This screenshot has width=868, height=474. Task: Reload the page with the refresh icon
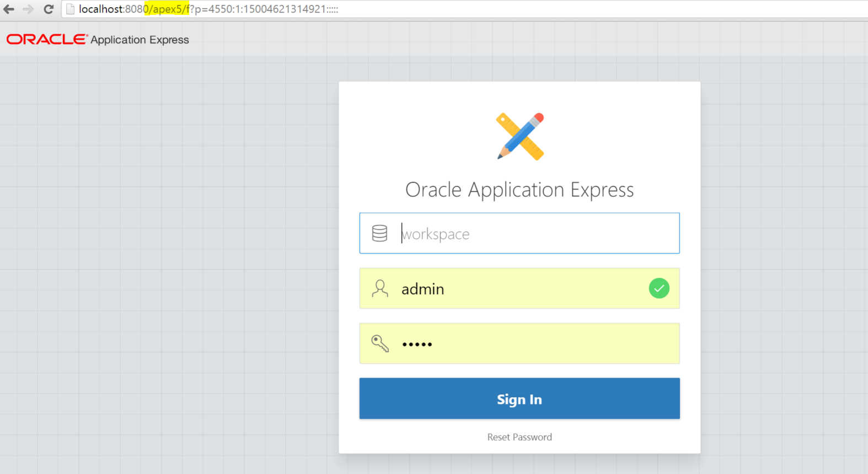click(x=49, y=9)
